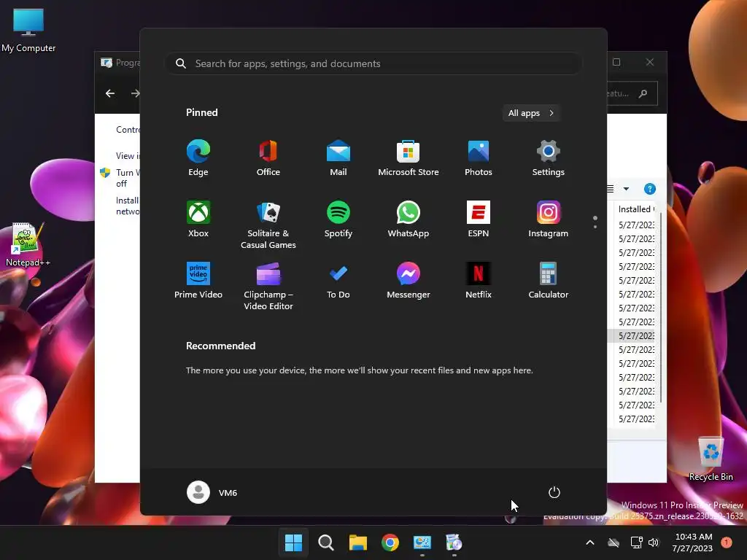The image size is (747, 560).
Task: Show hidden system tray icons
Action: (589, 542)
